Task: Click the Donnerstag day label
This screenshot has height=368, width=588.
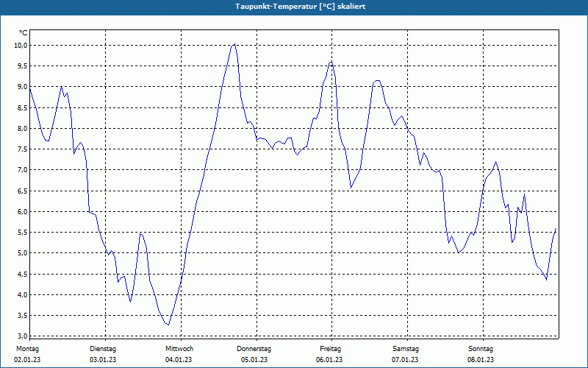Action: (254, 349)
